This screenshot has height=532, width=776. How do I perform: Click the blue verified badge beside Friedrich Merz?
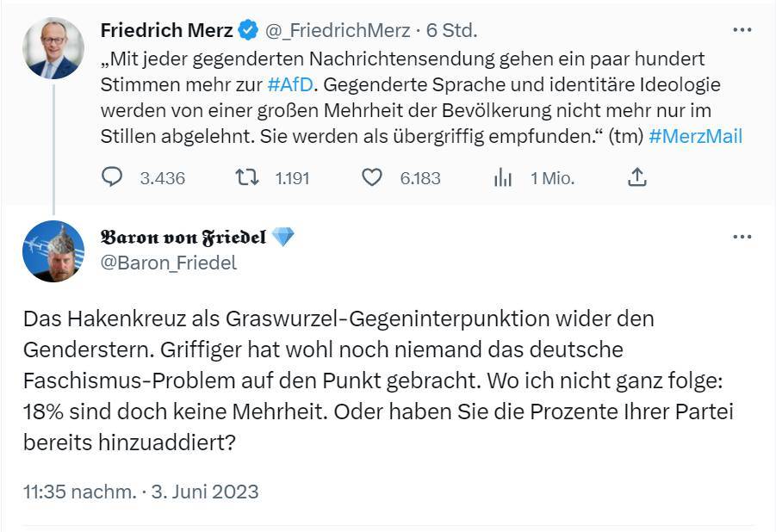(x=248, y=30)
